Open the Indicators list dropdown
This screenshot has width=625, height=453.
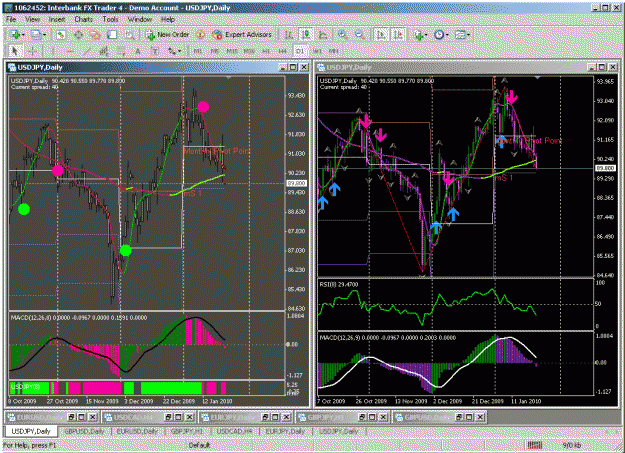coord(420,35)
